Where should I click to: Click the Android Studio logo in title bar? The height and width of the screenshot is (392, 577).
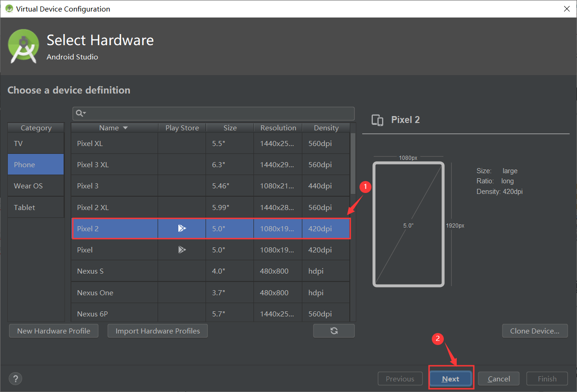pyautogui.click(x=9, y=8)
